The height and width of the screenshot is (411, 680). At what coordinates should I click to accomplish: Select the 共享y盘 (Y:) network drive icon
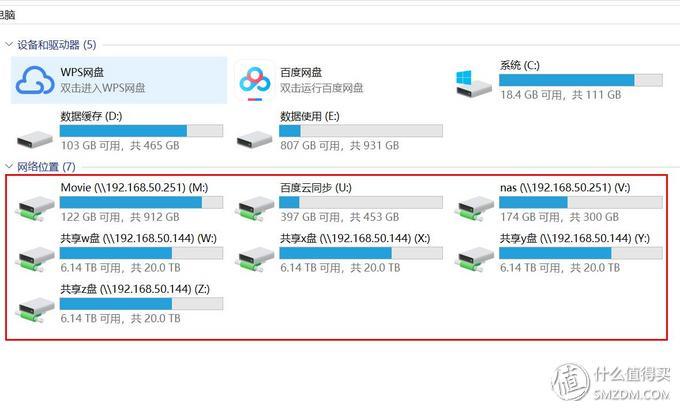(x=474, y=259)
